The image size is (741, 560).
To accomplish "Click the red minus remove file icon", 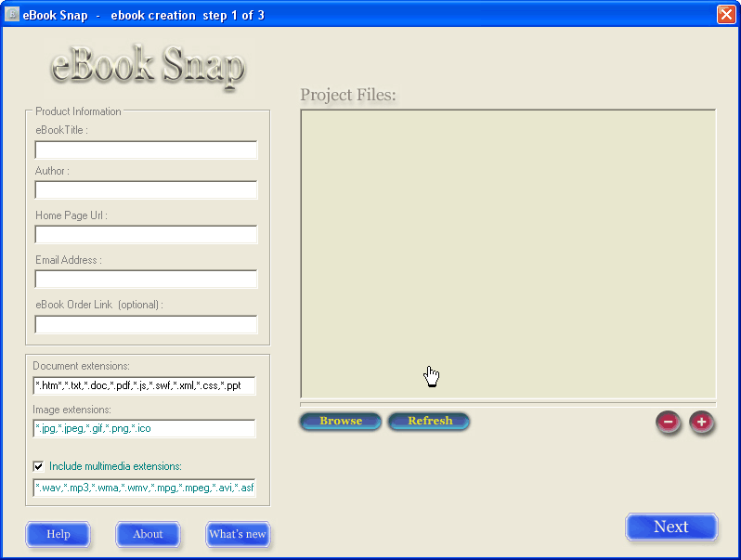I will (668, 423).
